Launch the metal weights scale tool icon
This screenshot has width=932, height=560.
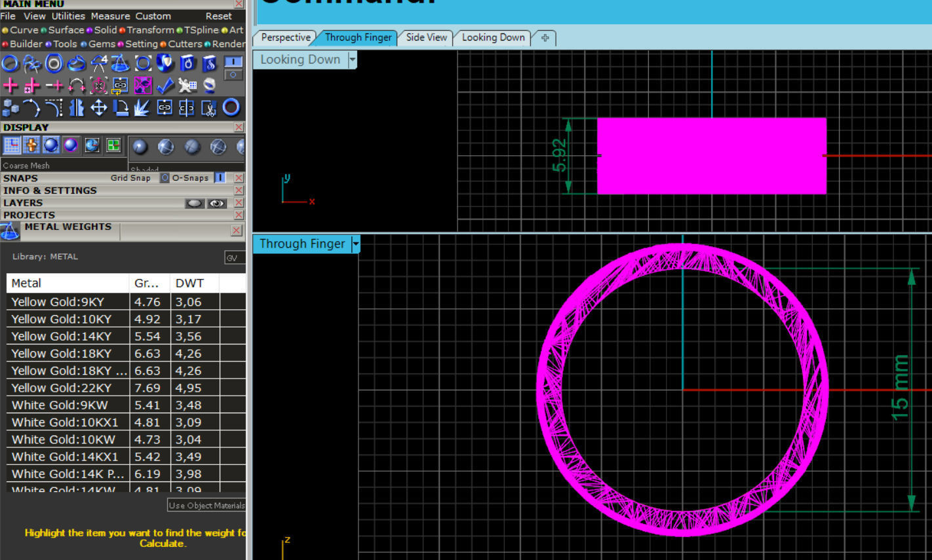pos(121,64)
